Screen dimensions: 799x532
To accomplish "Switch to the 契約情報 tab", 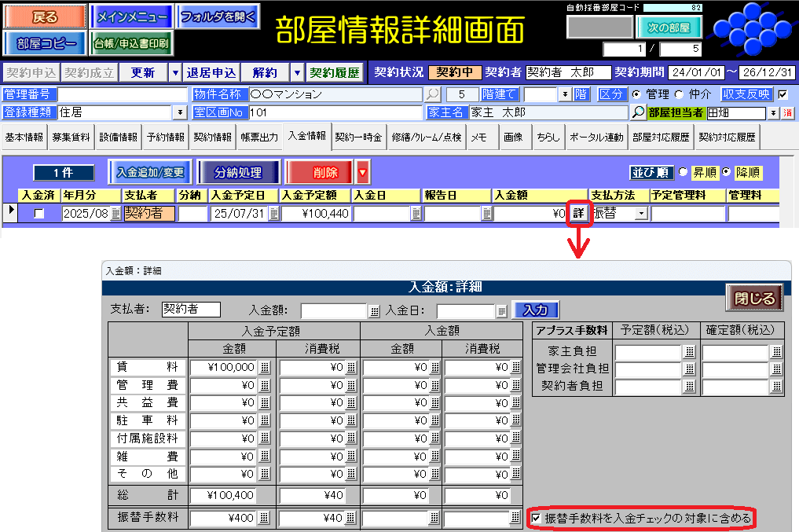I will [x=212, y=138].
